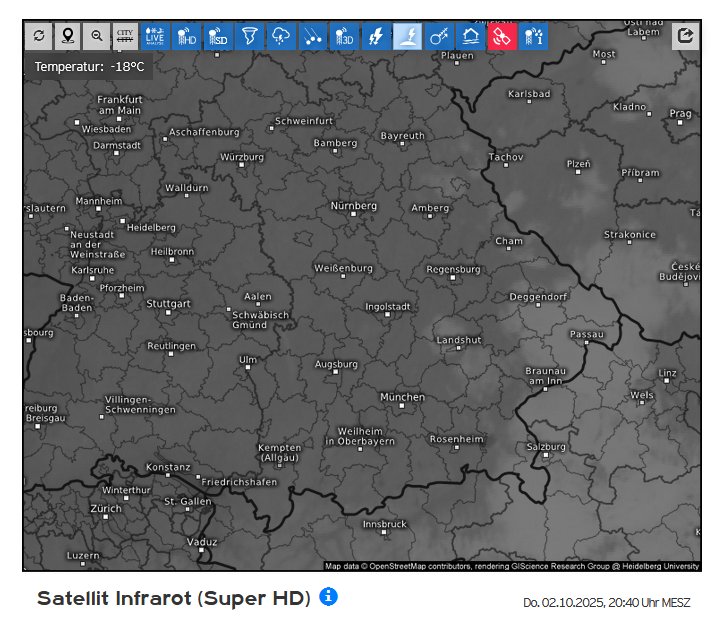The width and height of the screenshot is (724, 618).
Task: Select the HD radar layer
Action: point(186,36)
